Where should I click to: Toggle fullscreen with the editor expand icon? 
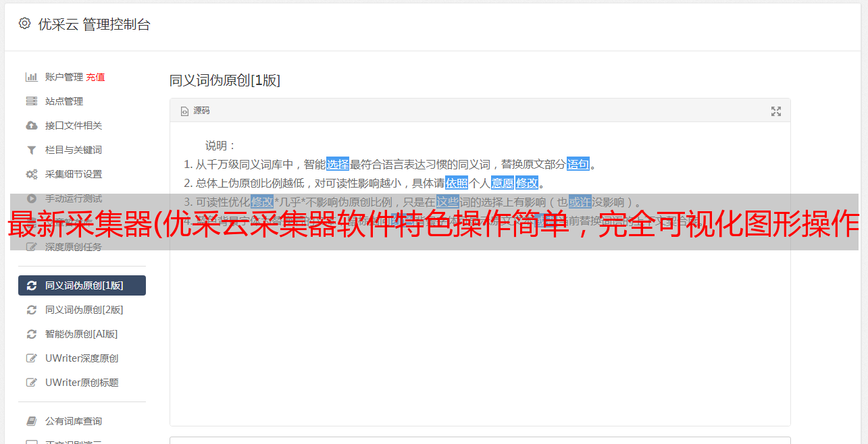click(x=776, y=111)
